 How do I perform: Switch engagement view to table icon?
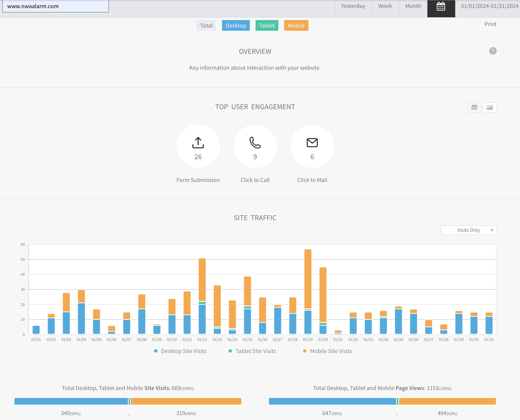coord(474,108)
